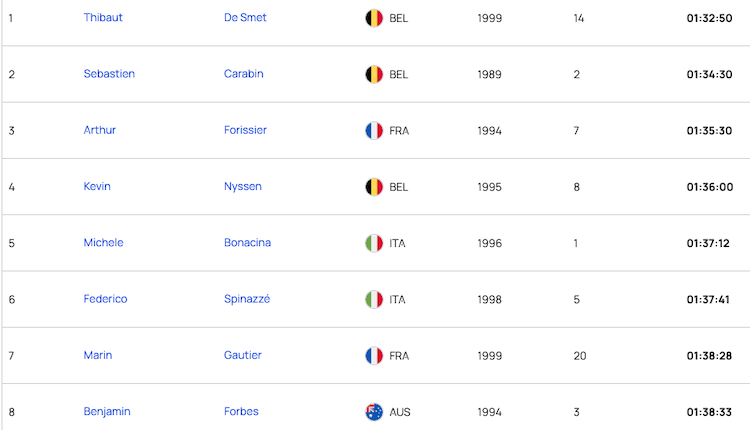Click the Italy flag beside Spinazzé
The image size is (750, 430).
pos(374,299)
